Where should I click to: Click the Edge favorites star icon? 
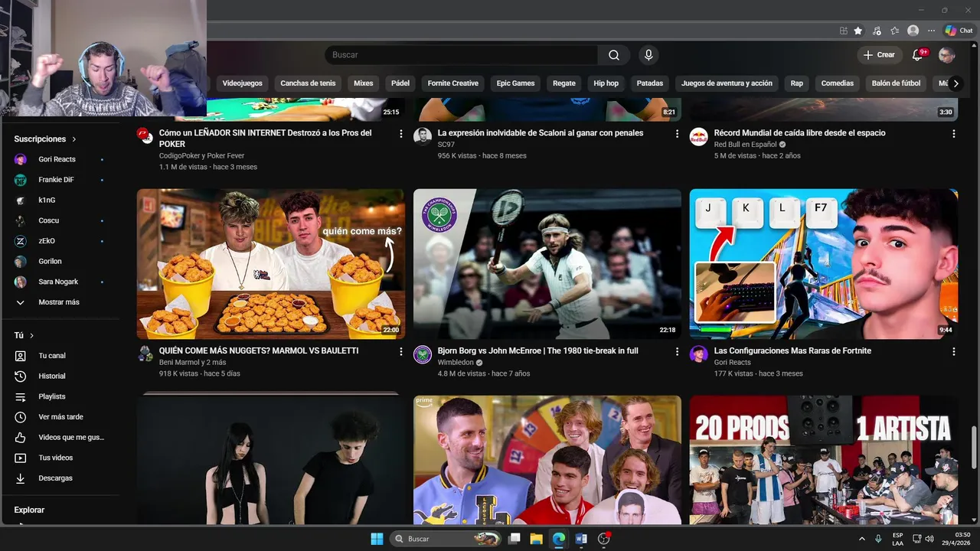point(858,31)
